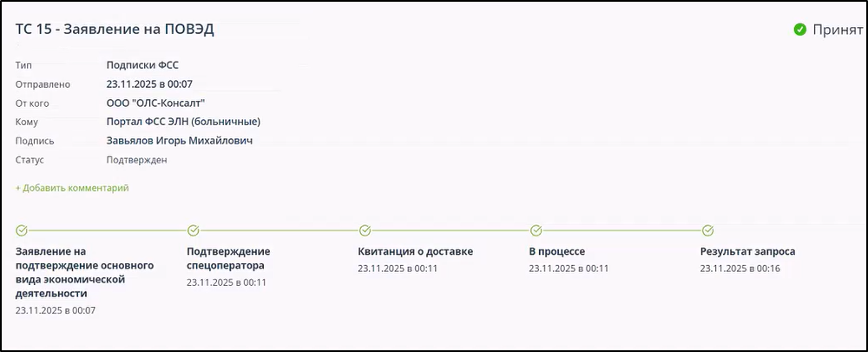
Task: Click signer name Завьялов Игорь Михайлович
Action: (x=180, y=141)
